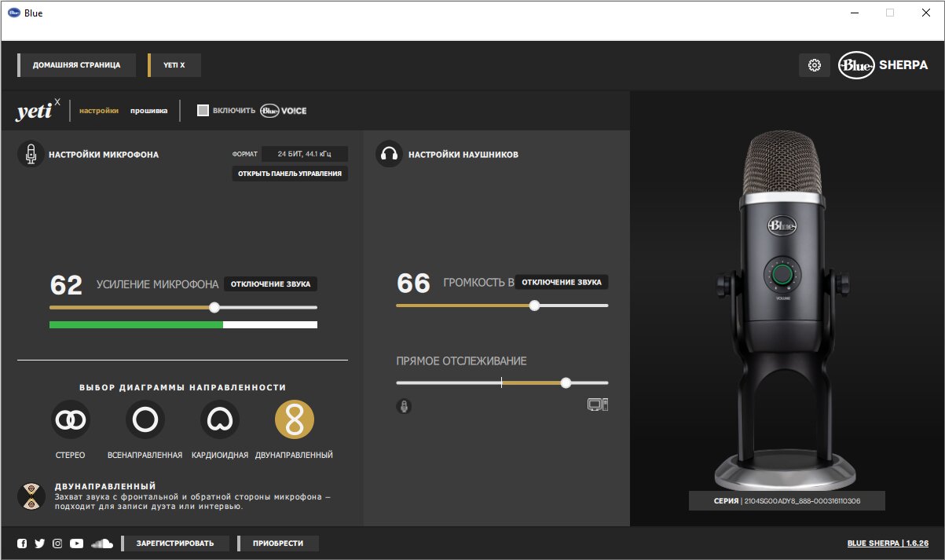Click the 24 БИТ, 44.1 кГц format field

305,154
